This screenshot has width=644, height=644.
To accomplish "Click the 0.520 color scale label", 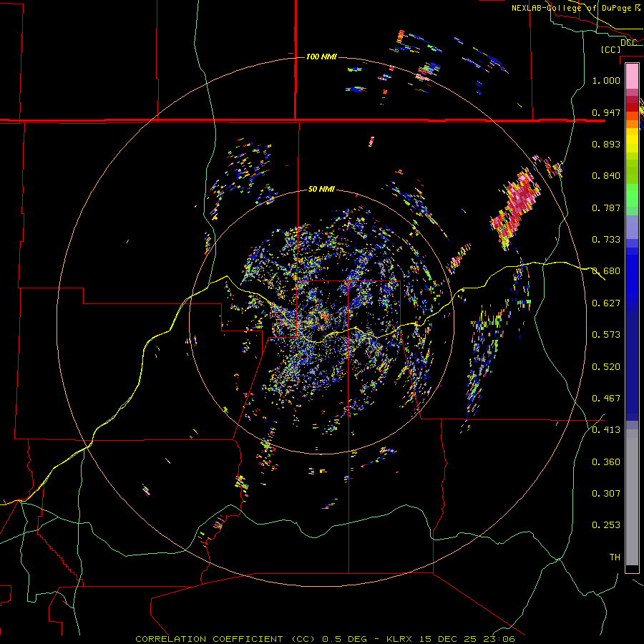I will coord(606,367).
